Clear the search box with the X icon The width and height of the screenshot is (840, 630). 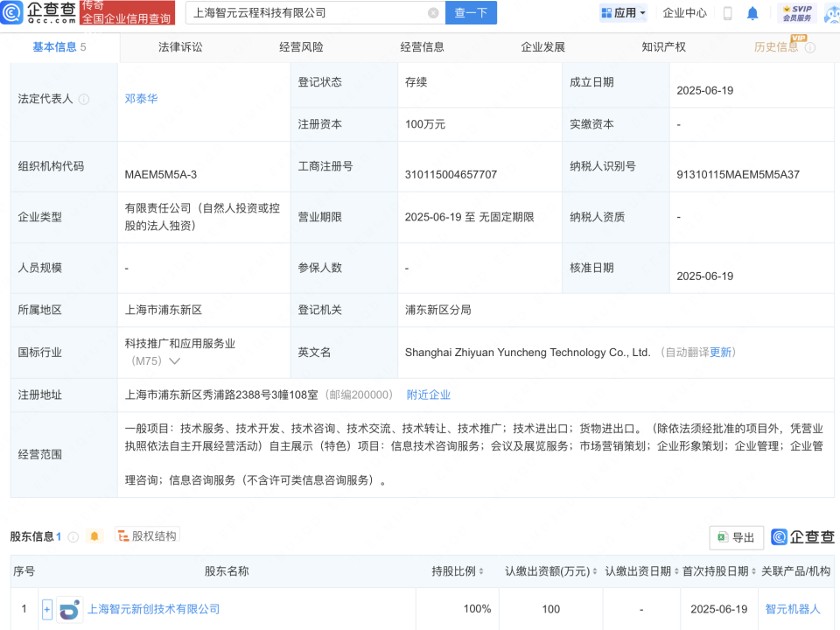click(x=433, y=13)
